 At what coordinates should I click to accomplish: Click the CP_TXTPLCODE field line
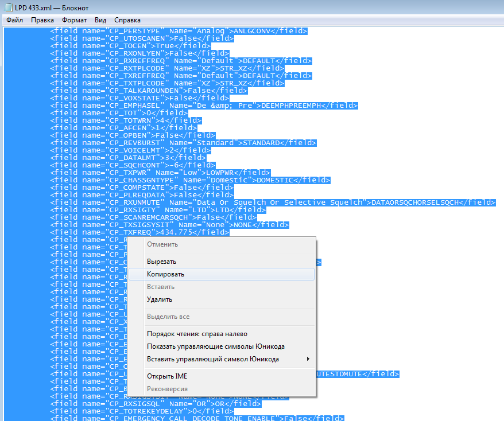click(x=167, y=83)
